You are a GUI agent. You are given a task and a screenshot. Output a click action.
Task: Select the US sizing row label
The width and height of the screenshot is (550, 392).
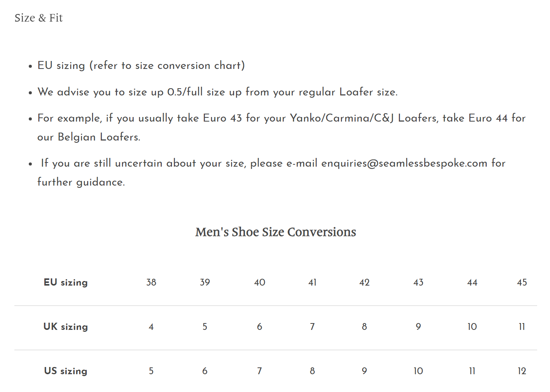coord(66,371)
